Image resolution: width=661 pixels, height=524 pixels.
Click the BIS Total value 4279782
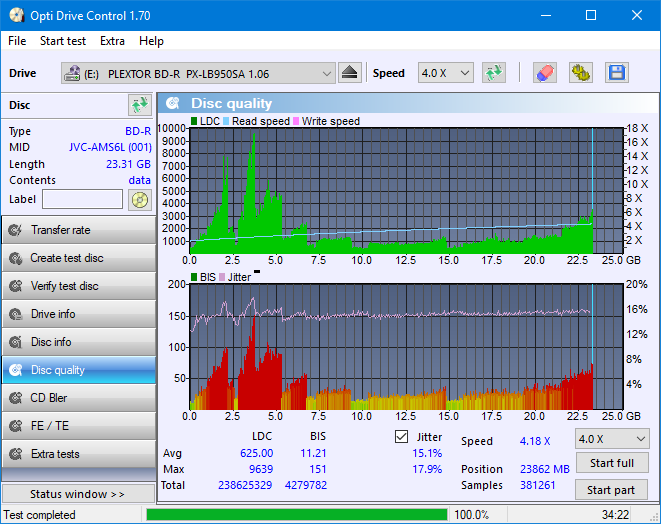[x=306, y=485]
